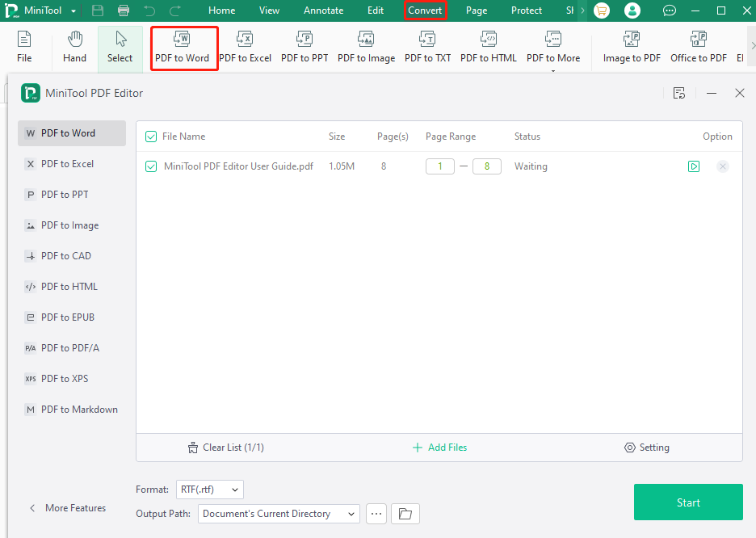Open the user account icon
This screenshot has height=538, width=756.
tap(632, 11)
